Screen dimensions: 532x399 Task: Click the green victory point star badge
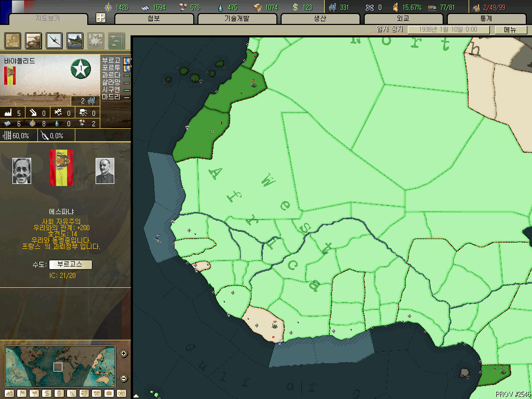coord(81,69)
